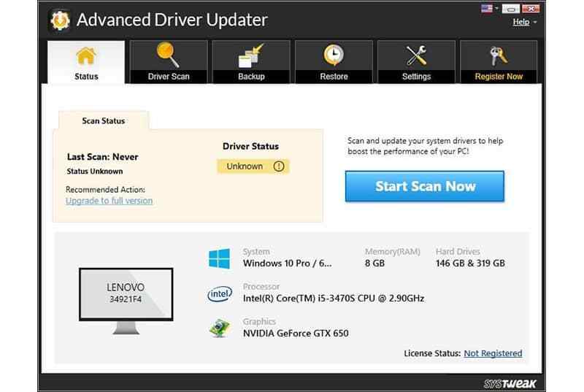The height and width of the screenshot is (392, 584).
Task: Open the Backup tab
Action: coord(251,62)
